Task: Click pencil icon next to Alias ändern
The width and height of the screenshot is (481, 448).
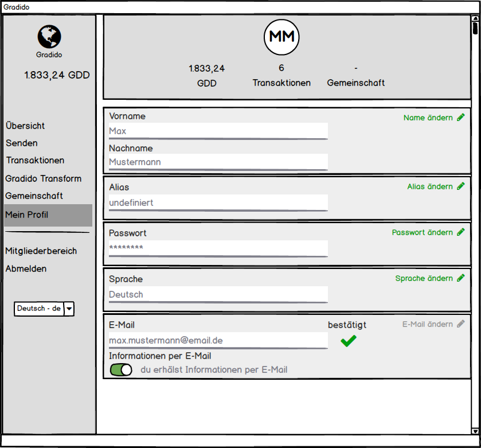Action: pyautogui.click(x=461, y=186)
